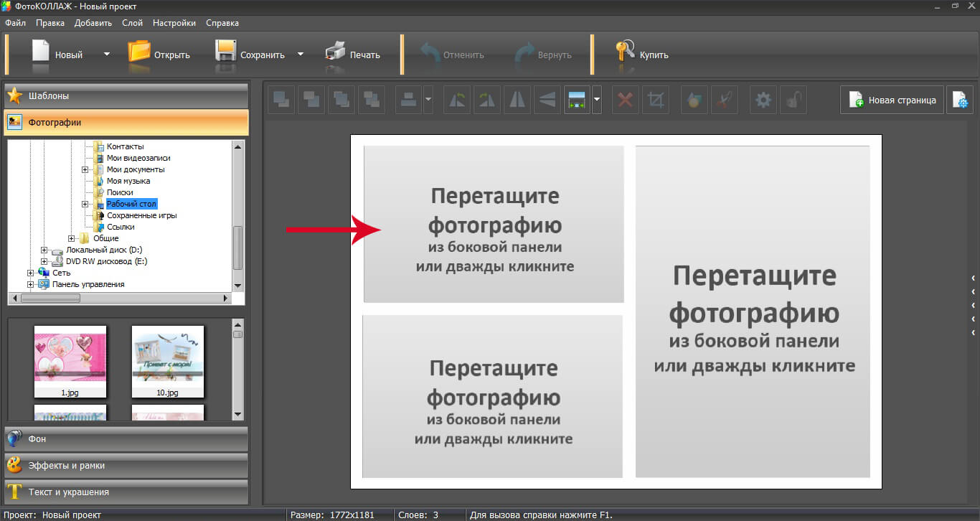Select the Моя музыка folder
The image size is (980, 521).
[128, 181]
